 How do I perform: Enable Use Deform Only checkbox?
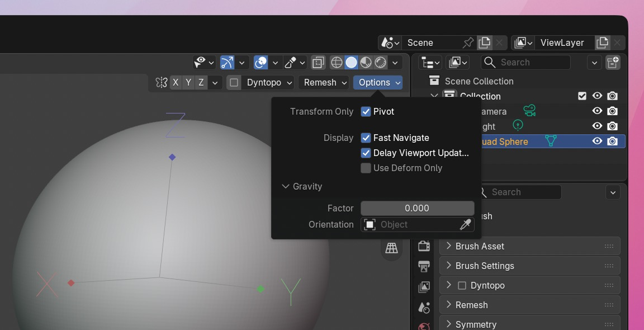pyautogui.click(x=366, y=168)
